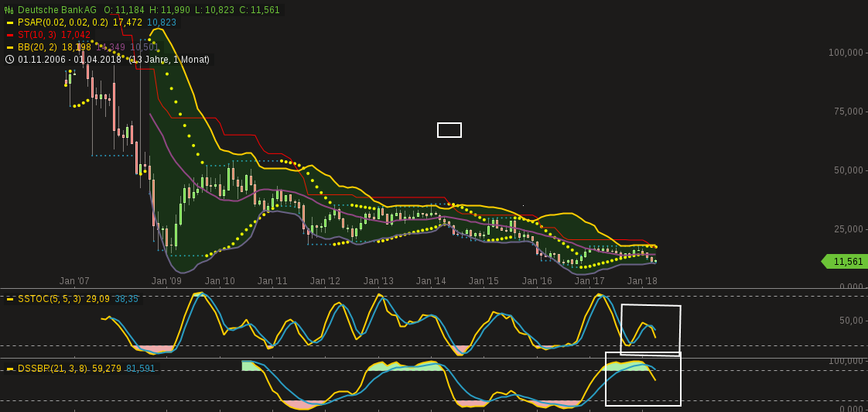Click the yellow PSAR legend color marker

(9, 22)
